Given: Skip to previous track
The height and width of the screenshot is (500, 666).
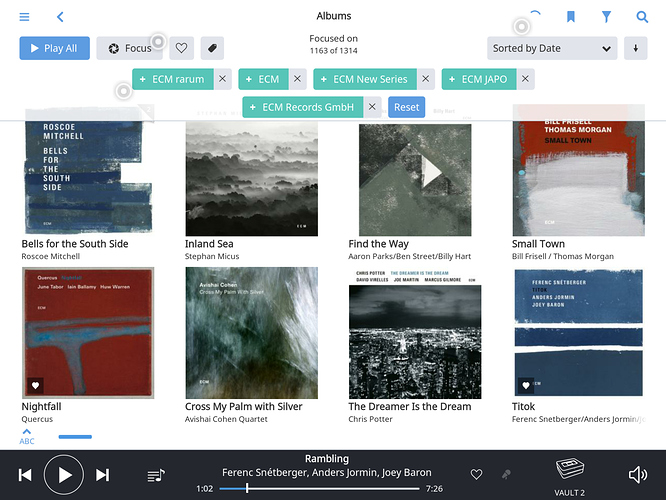Looking at the screenshot, I should 25,475.
